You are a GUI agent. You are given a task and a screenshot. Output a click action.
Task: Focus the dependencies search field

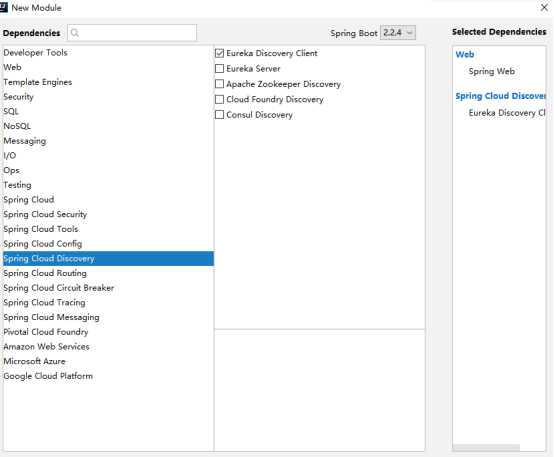point(132,33)
